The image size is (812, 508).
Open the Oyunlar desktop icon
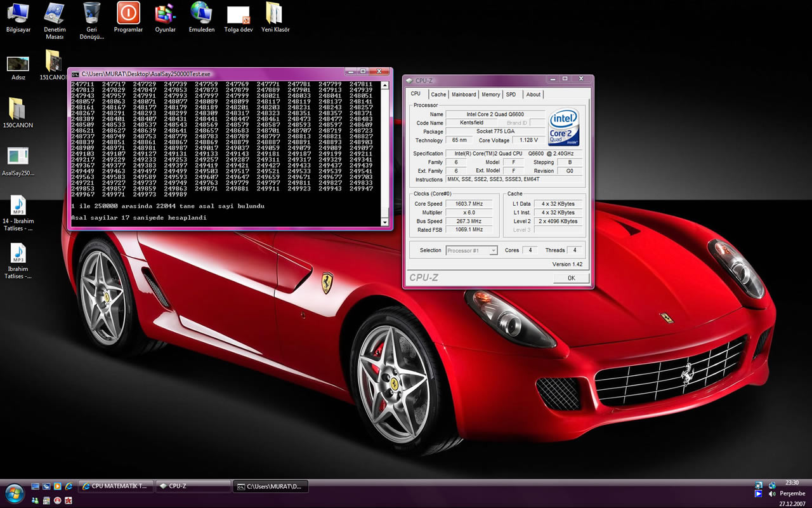(x=165, y=17)
